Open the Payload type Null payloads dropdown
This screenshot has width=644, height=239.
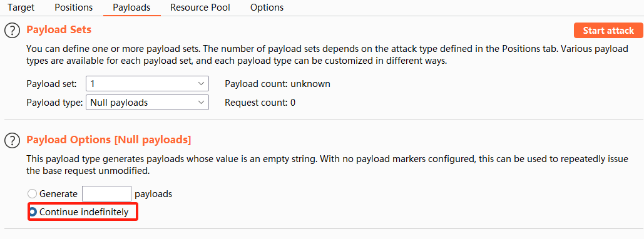click(x=148, y=103)
